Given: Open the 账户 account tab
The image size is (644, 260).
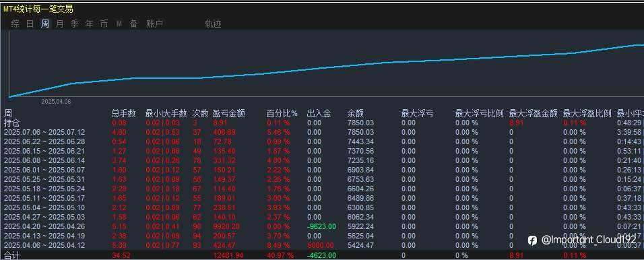Looking at the screenshot, I should [154, 24].
